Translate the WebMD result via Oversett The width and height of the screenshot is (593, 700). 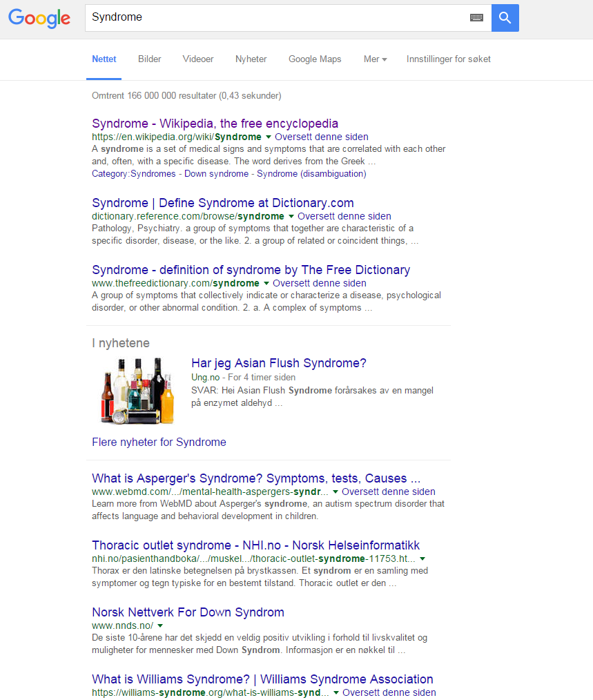tap(389, 492)
